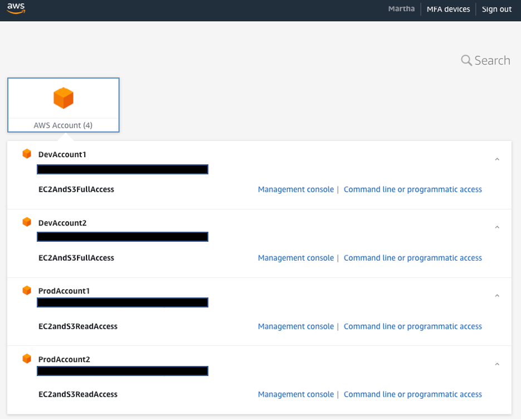
Task: Click the cube icon beside DevAccount2
Action: coord(27,222)
